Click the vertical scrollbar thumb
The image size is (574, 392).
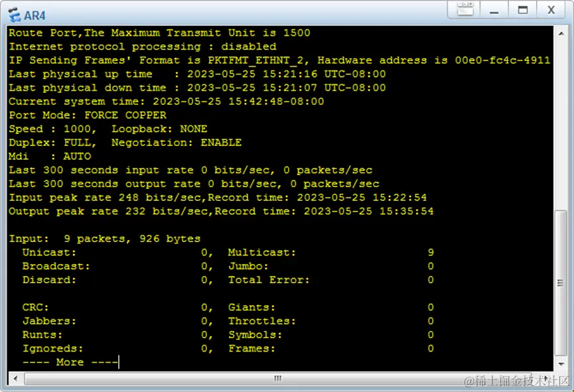561,283
